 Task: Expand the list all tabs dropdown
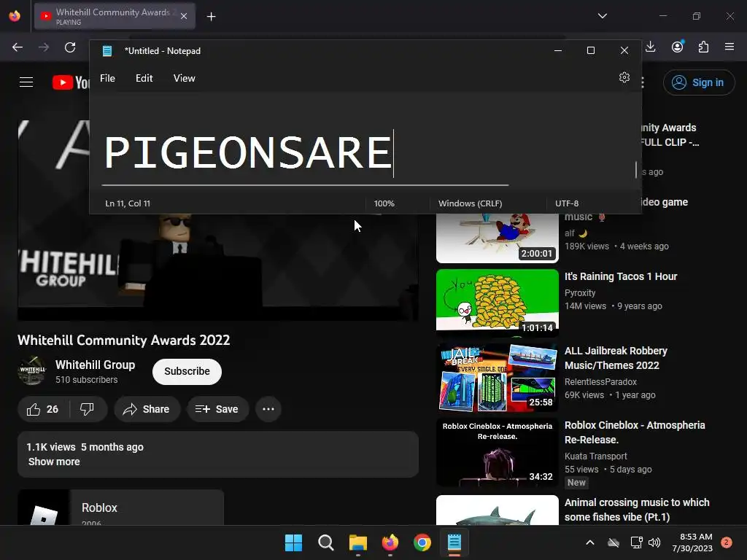(602, 16)
